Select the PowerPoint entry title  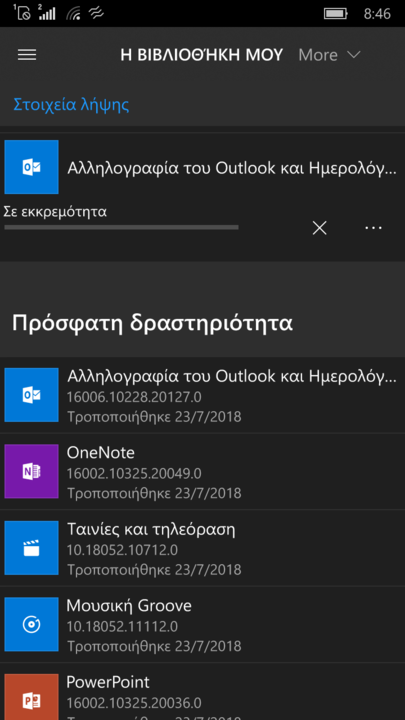[108, 682]
